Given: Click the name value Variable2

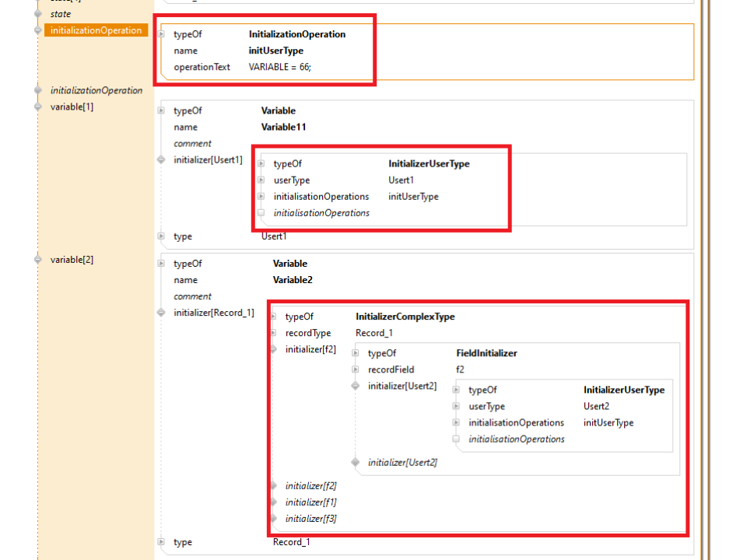Looking at the screenshot, I should [293, 280].
